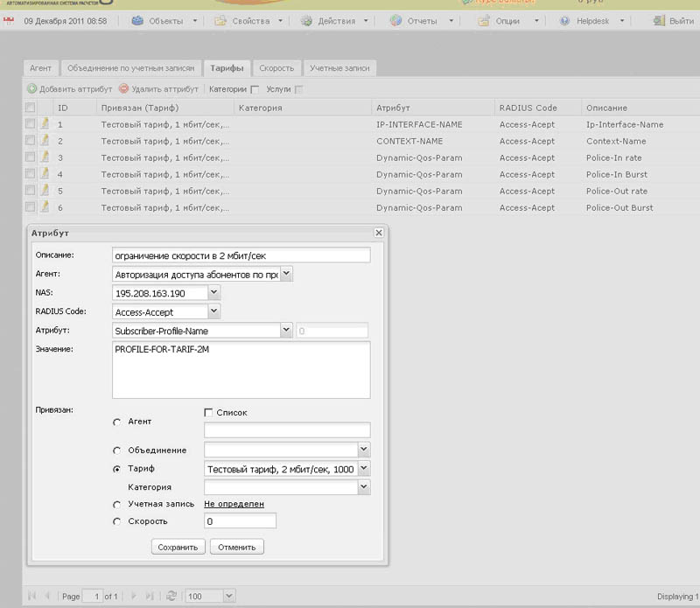Close the Attribute dialog with the X icon

tap(378, 233)
